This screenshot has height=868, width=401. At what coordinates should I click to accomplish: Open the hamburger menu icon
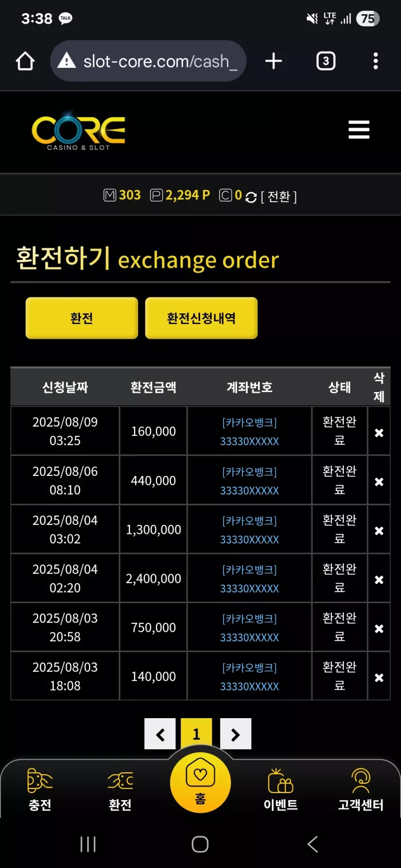click(x=359, y=130)
